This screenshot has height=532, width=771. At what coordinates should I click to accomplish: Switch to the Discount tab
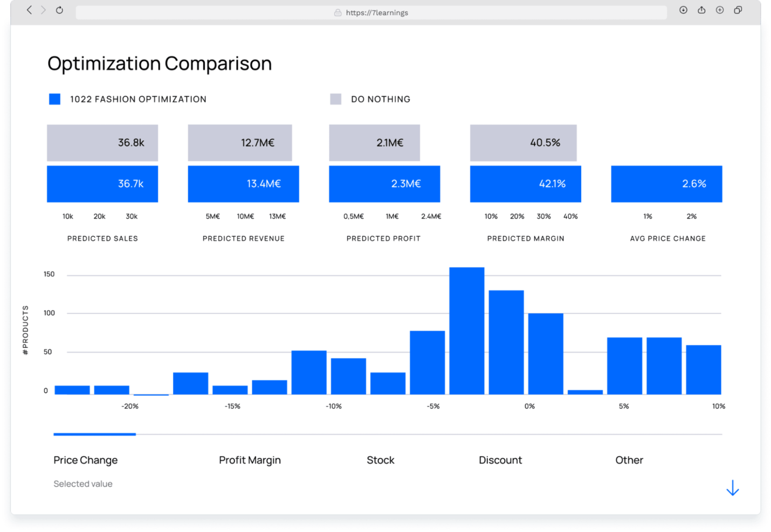500,460
